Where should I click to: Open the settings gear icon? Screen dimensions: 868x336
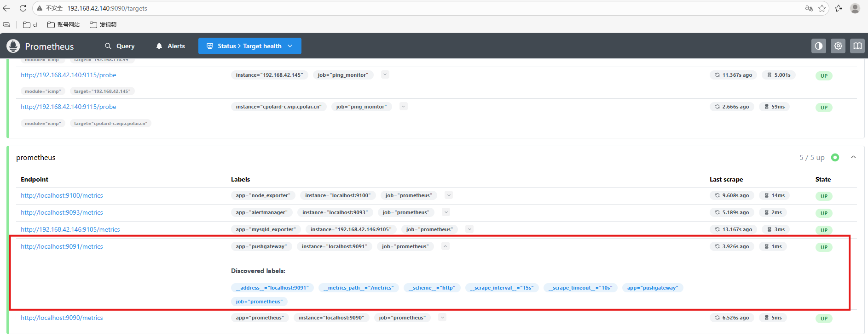[x=838, y=46]
